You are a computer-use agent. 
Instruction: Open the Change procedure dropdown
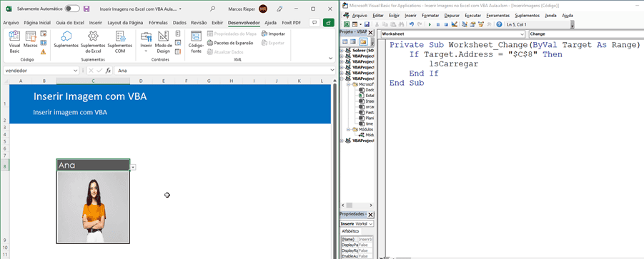pos(586,34)
